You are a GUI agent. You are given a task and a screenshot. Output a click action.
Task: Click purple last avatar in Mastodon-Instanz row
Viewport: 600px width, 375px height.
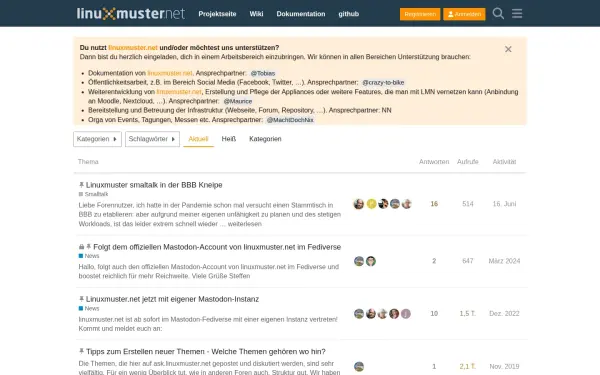406,314
